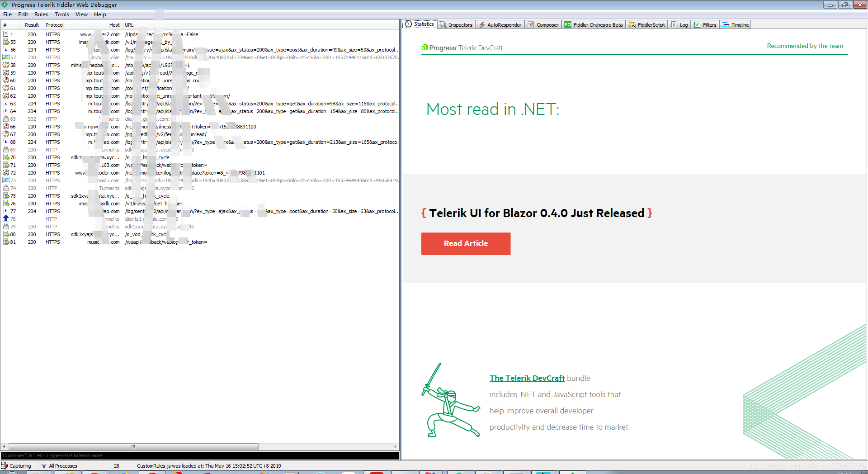The height and width of the screenshot is (474, 868).
Task: Click the document icon of session 1
Action: tap(6, 34)
